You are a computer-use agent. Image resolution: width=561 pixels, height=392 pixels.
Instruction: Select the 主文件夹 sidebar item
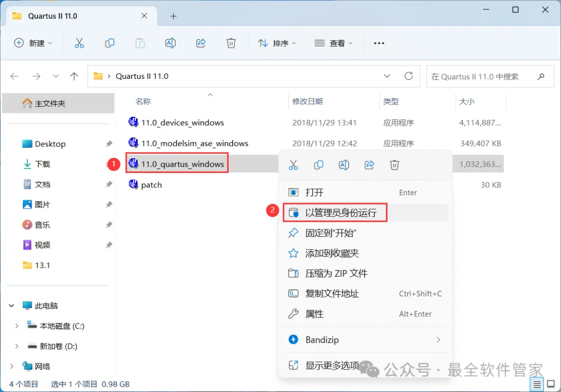58,103
